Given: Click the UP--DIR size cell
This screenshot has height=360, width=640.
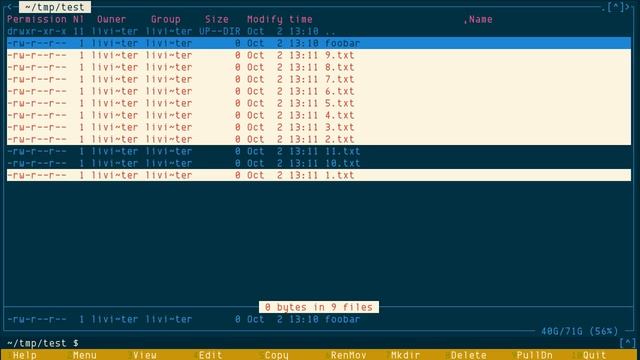Looking at the screenshot, I should pyautogui.click(x=220, y=31).
